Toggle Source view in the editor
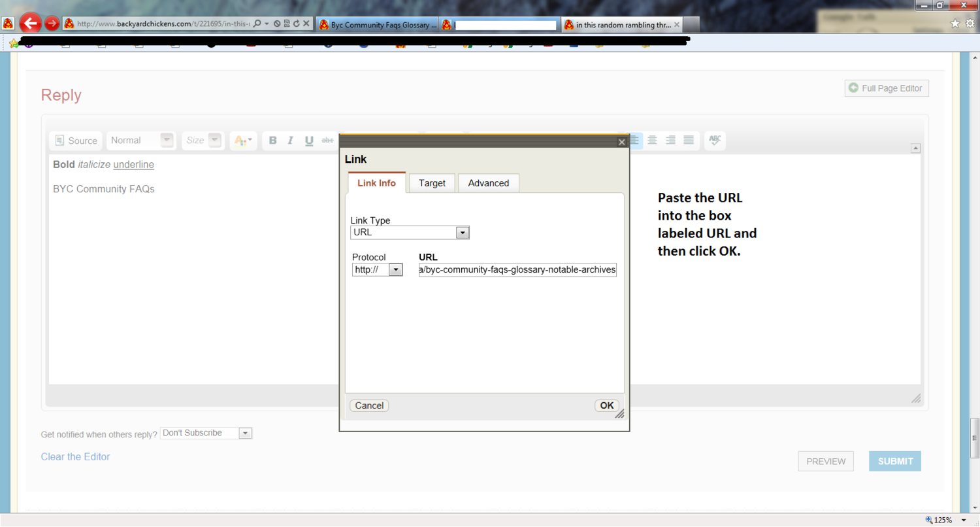 [76, 141]
